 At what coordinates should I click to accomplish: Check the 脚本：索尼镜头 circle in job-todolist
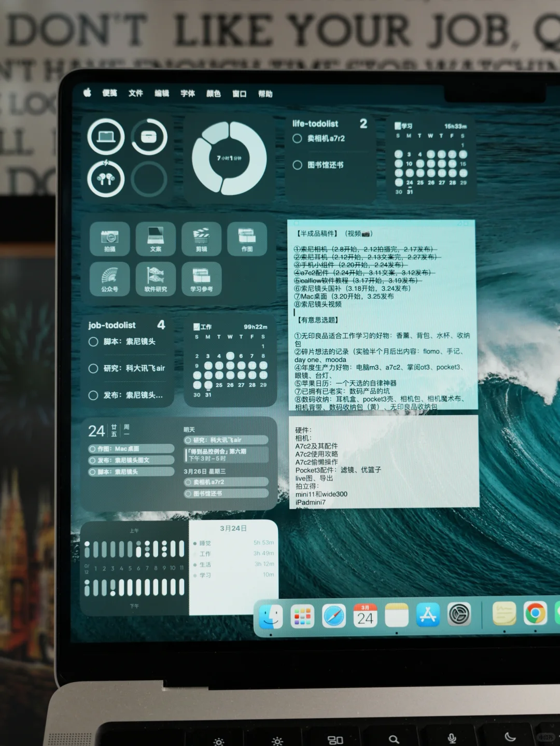click(x=93, y=341)
